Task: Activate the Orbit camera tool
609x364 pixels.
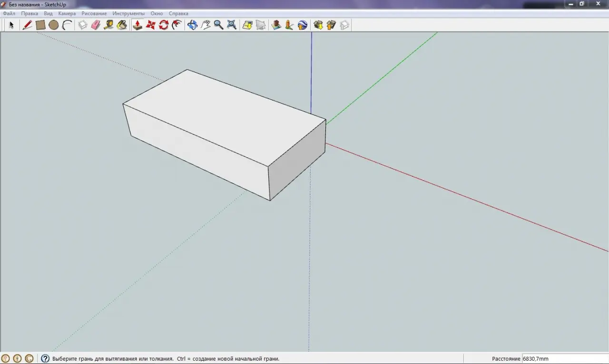Action: 192,25
